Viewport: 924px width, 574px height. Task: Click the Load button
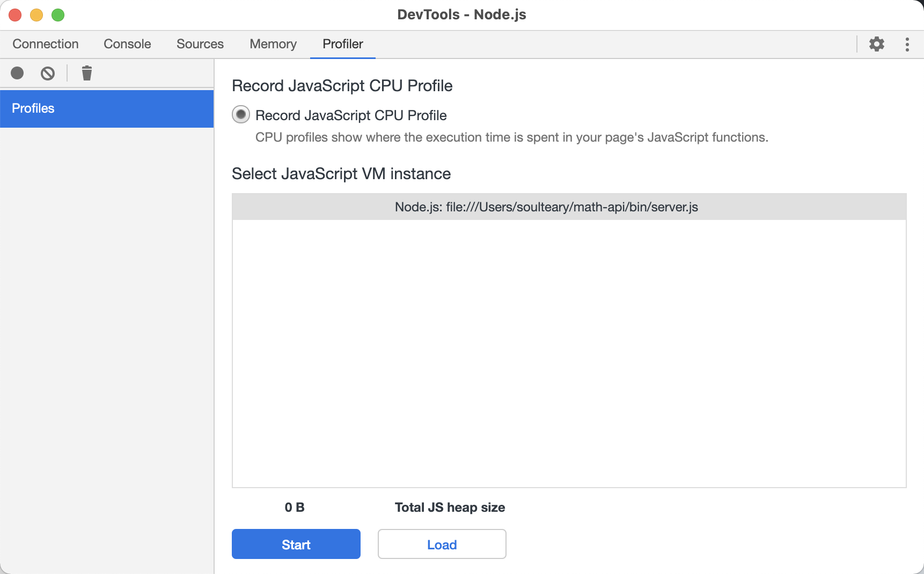[x=442, y=544]
